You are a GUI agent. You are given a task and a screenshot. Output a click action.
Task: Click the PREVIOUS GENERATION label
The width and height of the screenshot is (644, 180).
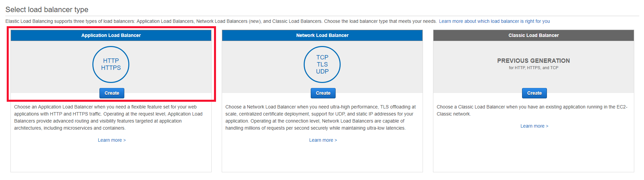[x=533, y=61]
